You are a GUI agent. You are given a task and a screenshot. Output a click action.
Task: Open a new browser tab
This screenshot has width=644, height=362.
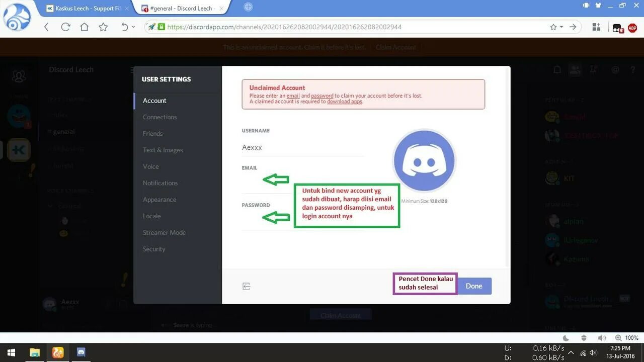point(248,7)
